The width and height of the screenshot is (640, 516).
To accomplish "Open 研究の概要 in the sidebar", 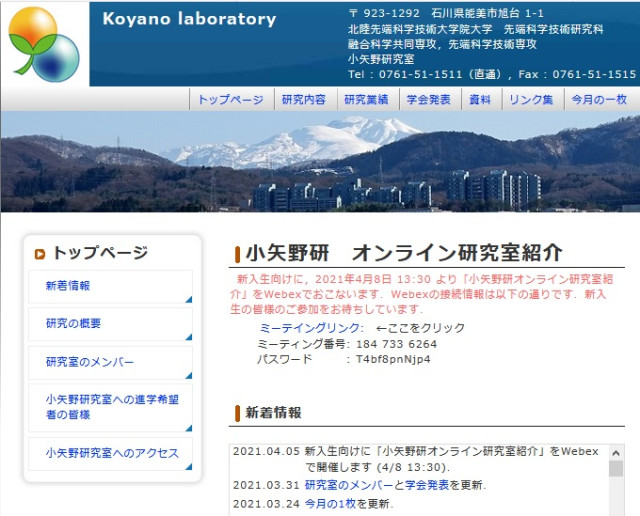I will (73, 324).
